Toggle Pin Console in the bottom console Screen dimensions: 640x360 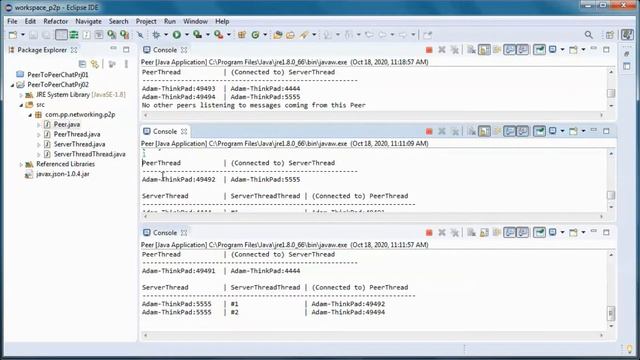[540, 232]
